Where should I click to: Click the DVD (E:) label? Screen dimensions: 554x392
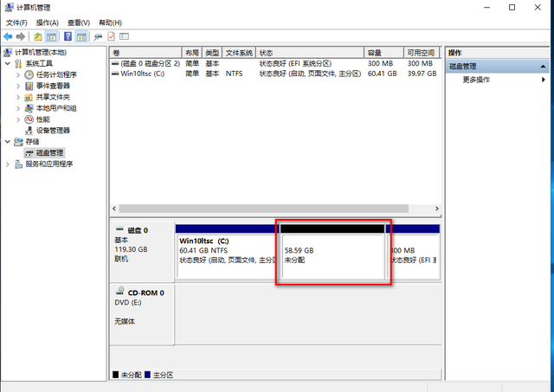coord(127,303)
